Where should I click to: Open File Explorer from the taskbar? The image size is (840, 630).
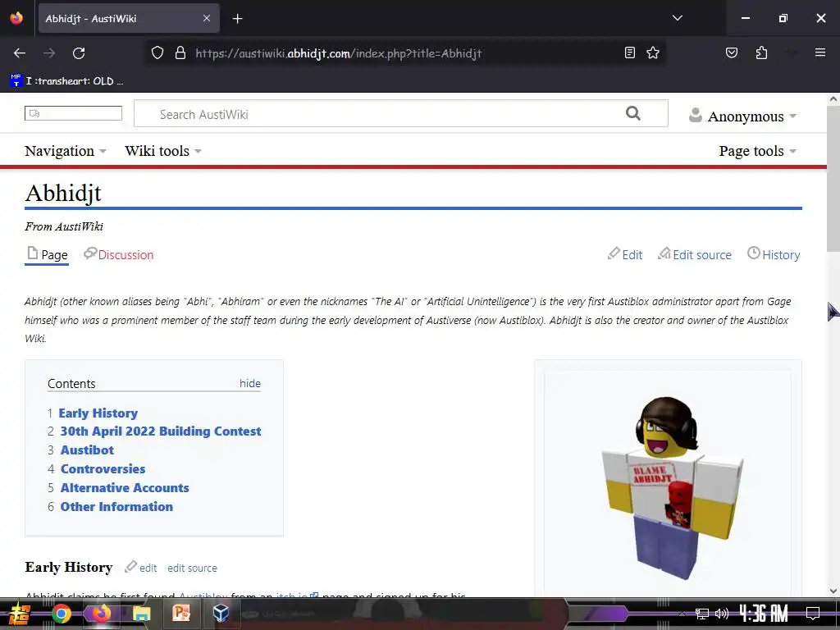(x=141, y=614)
